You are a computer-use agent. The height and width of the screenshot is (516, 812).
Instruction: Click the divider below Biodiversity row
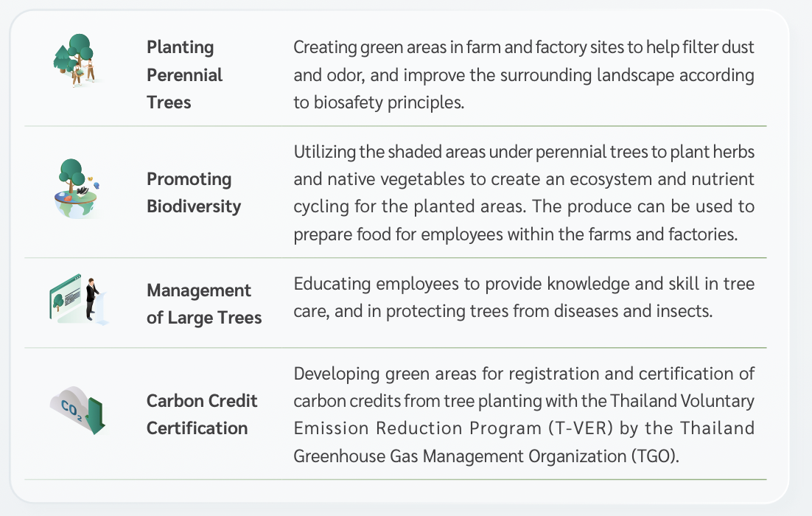point(395,257)
